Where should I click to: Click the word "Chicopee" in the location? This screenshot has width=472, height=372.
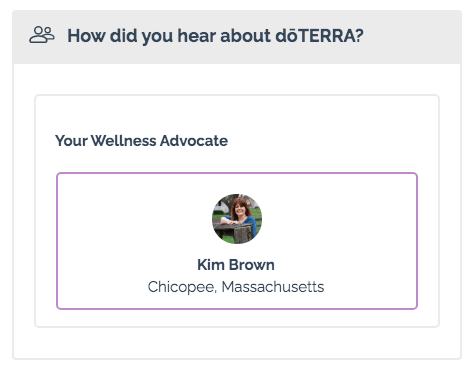point(182,287)
